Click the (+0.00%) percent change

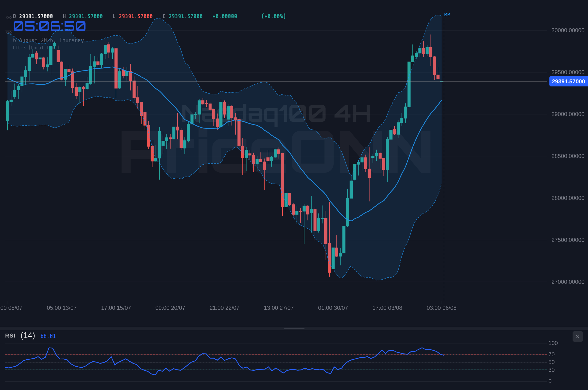point(274,16)
